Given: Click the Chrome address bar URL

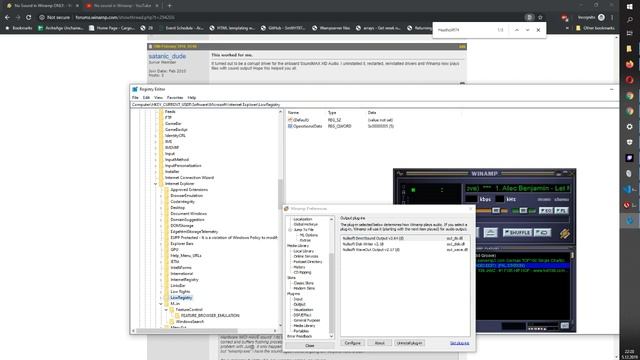Looking at the screenshot, I should click(x=125, y=18).
